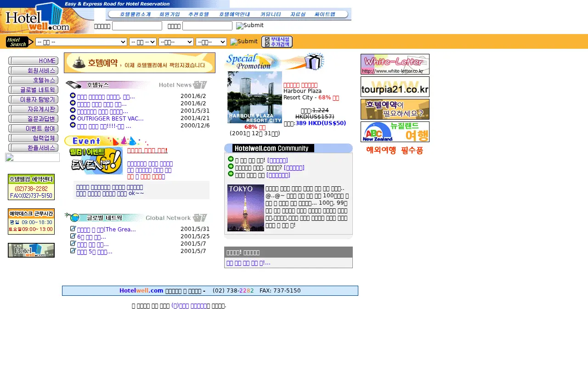This screenshot has height=368, width=588.
Task: Open the OUTRIGGER BEST VAC... news link
Action: [x=110, y=118]
